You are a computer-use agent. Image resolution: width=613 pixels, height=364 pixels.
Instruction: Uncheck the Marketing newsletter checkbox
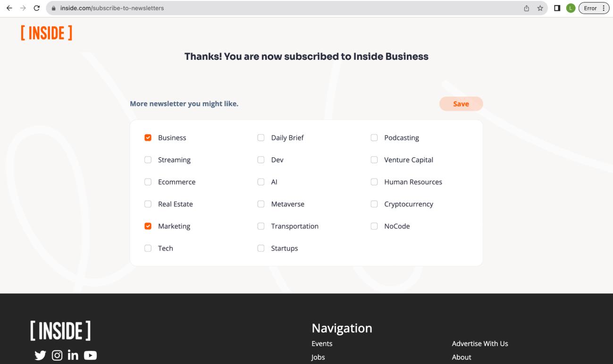[148, 226]
